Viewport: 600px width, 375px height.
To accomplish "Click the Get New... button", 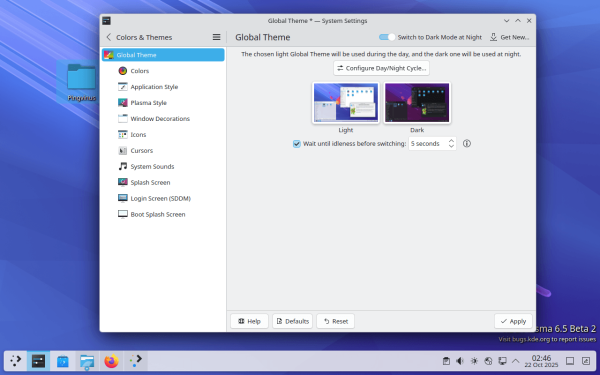I will [x=510, y=37].
